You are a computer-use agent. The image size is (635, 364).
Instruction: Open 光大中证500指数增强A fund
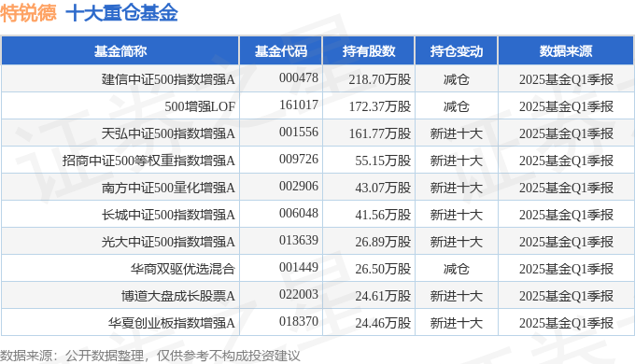[x=168, y=242]
